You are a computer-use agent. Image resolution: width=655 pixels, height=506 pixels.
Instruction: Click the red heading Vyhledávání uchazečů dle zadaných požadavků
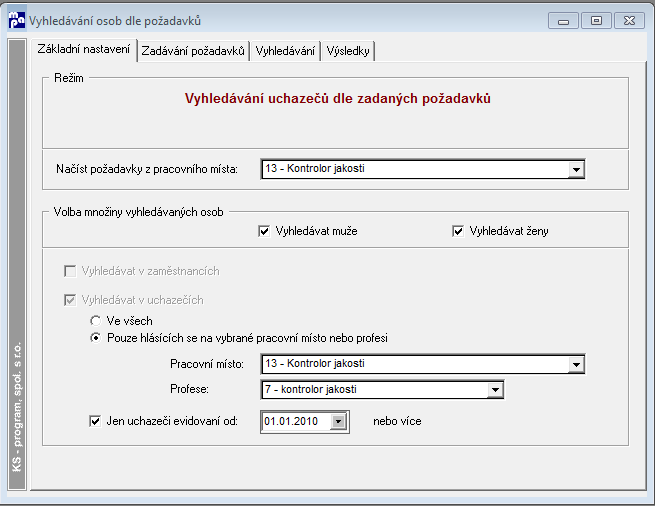click(338, 99)
